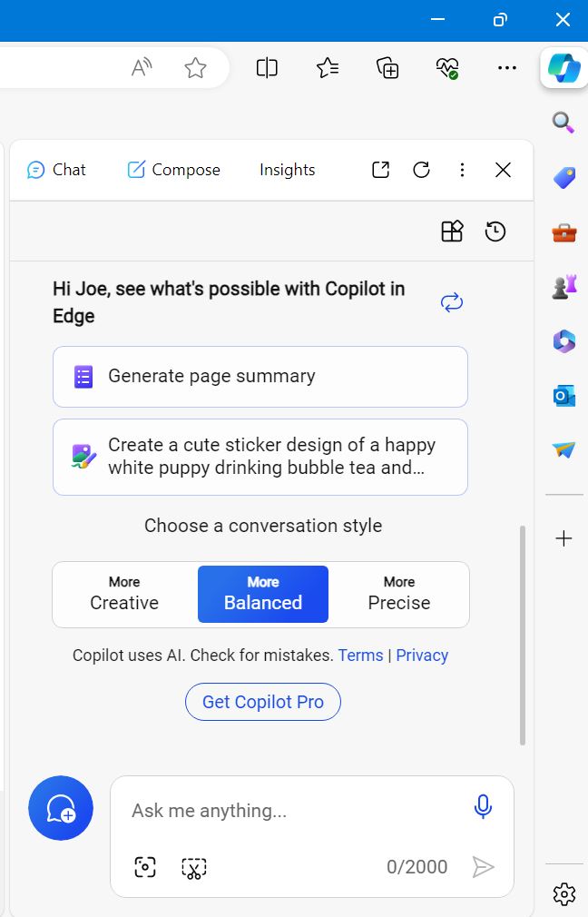588x917 pixels.
Task: Click the cute sticker design suggestion
Action: pos(260,457)
